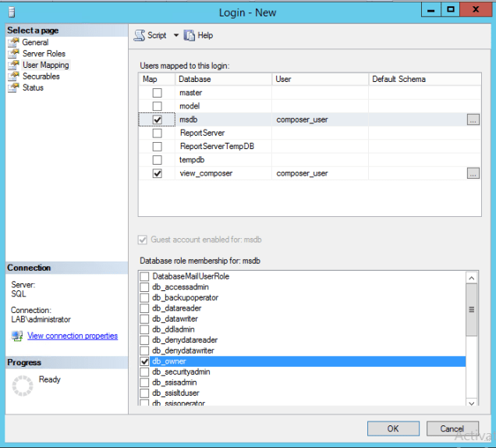Open View connection properties link
The height and width of the screenshot is (448, 496).
pyautogui.click(x=73, y=336)
